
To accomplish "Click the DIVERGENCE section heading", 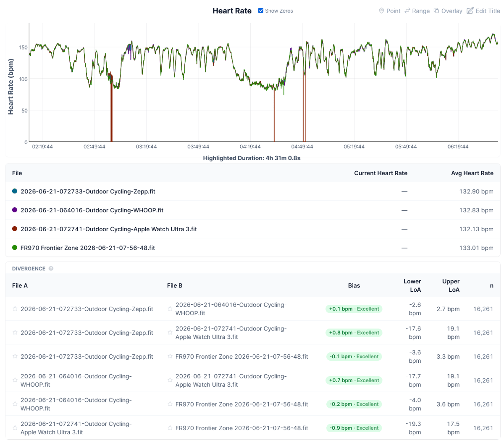I will (x=29, y=269).
